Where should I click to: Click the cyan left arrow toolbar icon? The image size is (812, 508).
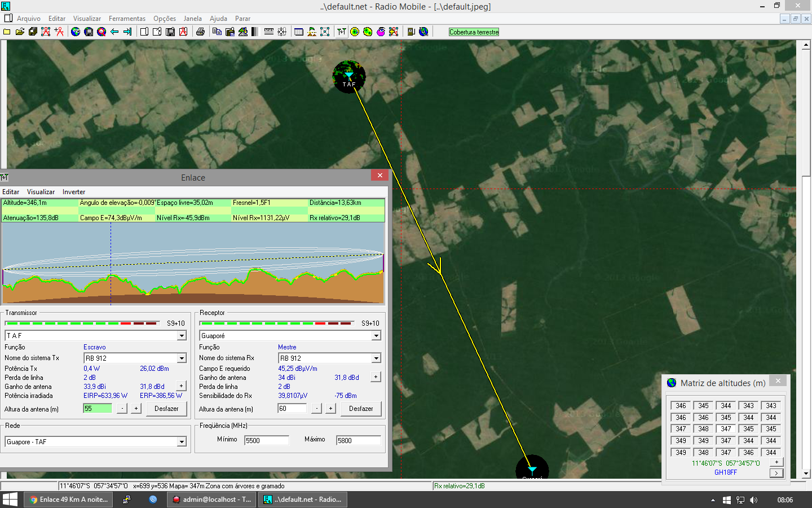pos(114,32)
